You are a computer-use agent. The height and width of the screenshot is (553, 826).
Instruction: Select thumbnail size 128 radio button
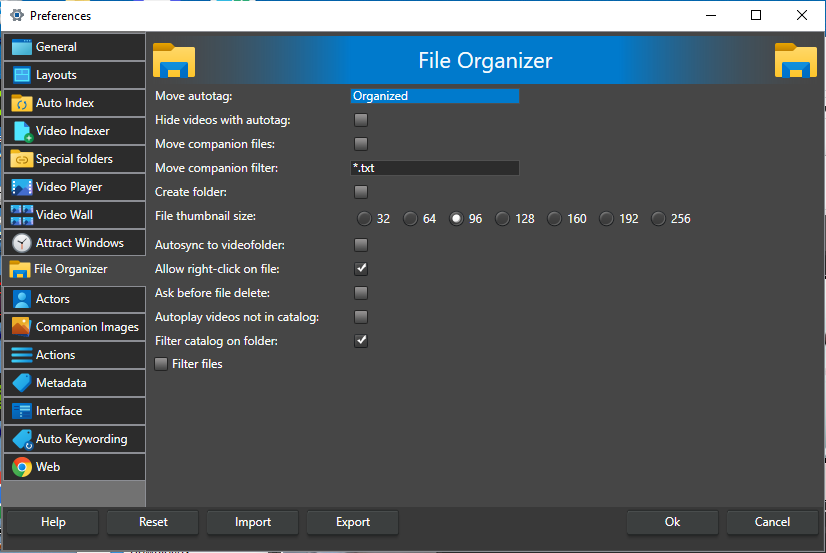coord(502,219)
